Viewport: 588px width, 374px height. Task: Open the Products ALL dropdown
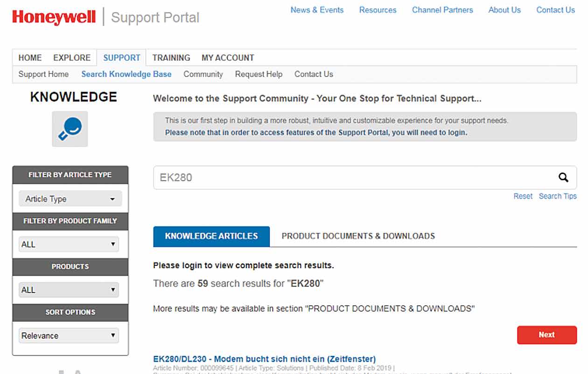[x=69, y=290]
